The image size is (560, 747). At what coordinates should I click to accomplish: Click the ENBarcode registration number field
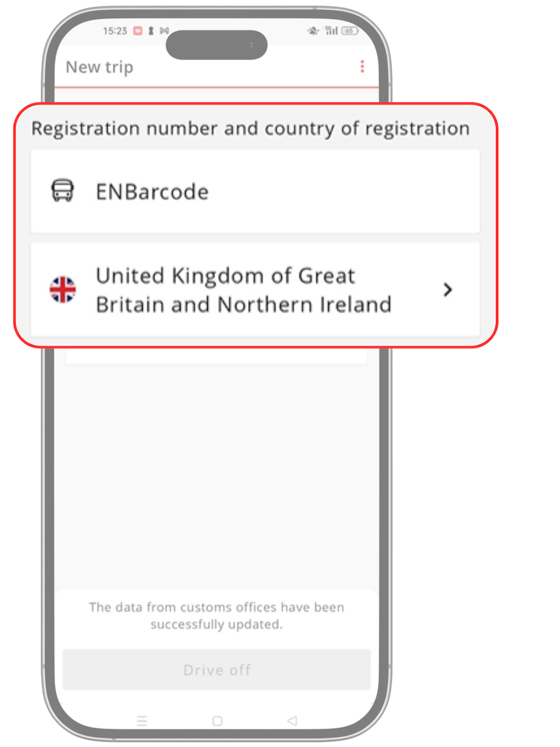pyautogui.click(x=255, y=192)
